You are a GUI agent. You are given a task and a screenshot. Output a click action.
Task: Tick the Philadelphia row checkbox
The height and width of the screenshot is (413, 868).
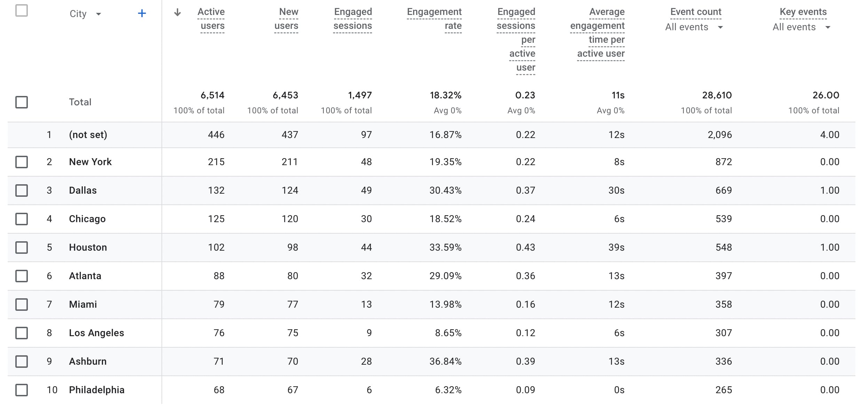pyautogui.click(x=22, y=390)
